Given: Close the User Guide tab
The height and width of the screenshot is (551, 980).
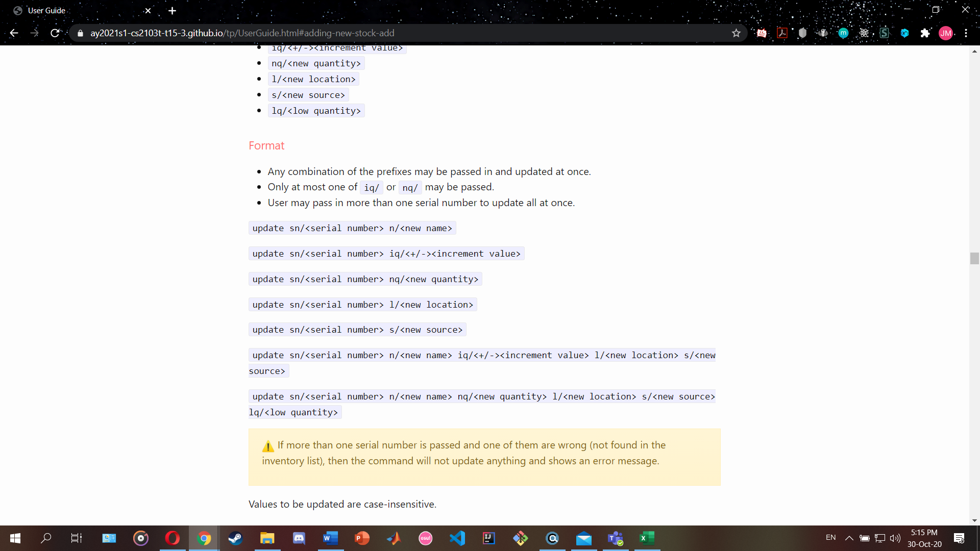Looking at the screenshot, I should pos(148,11).
